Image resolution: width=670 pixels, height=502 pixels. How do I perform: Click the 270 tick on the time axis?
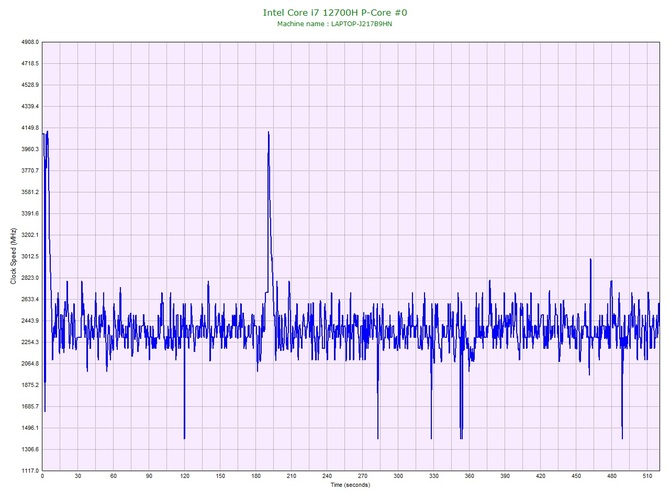tap(363, 476)
